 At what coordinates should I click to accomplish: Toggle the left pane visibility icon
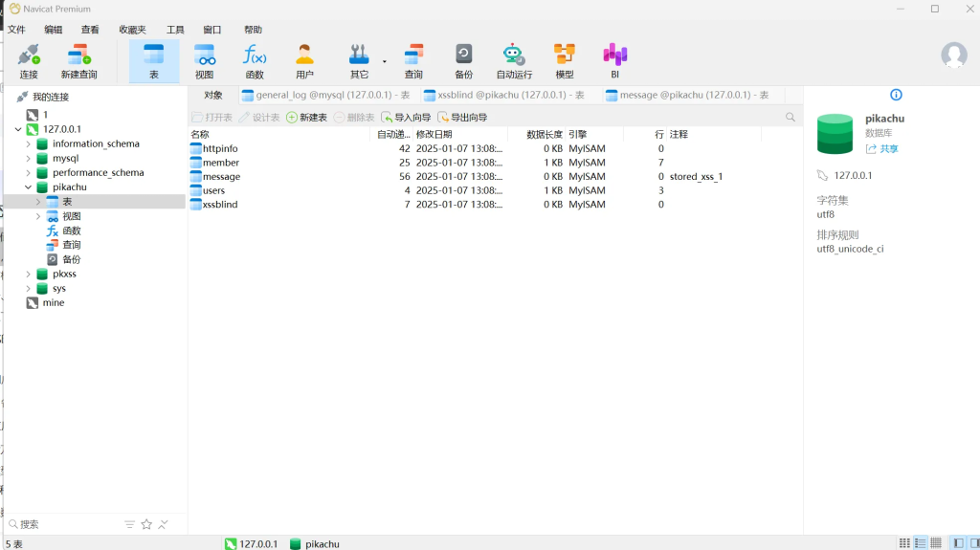pyautogui.click(x=958, y=543)
